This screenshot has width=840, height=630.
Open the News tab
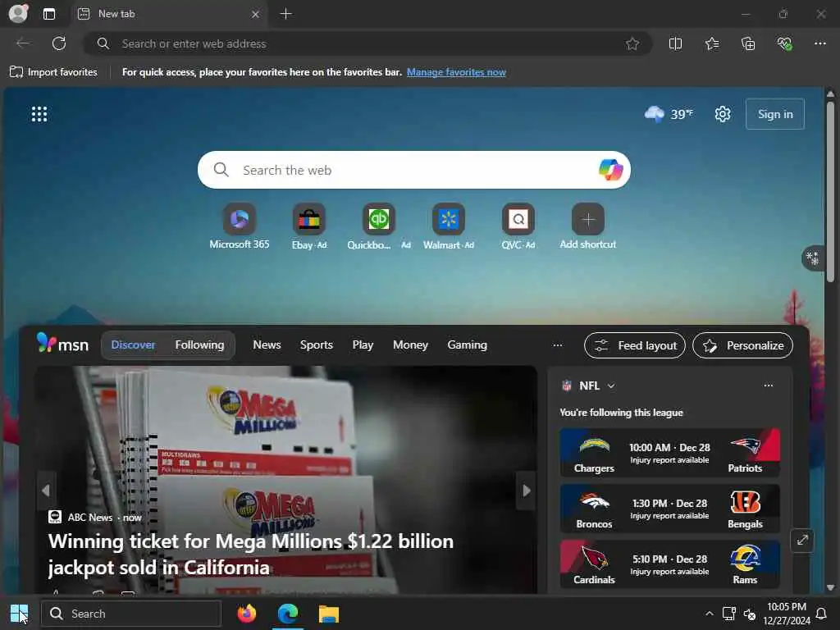coord(267,345)
